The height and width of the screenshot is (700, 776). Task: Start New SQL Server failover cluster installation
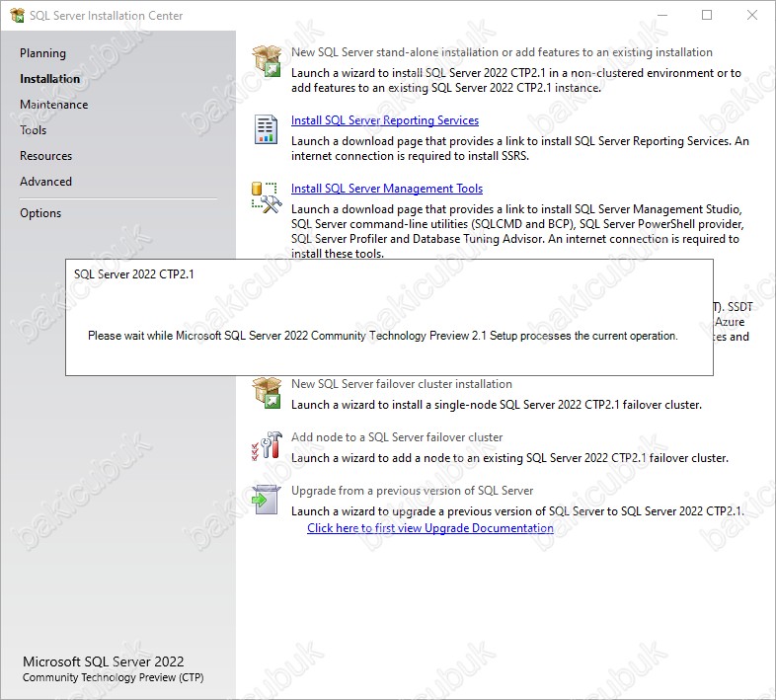402,384
